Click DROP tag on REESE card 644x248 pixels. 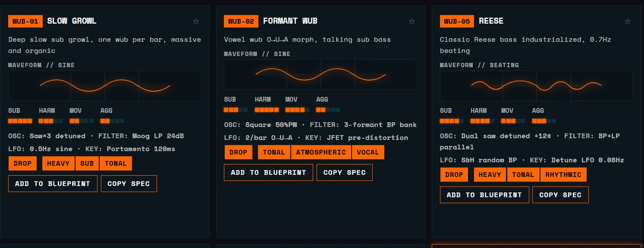tap(454, 175)
